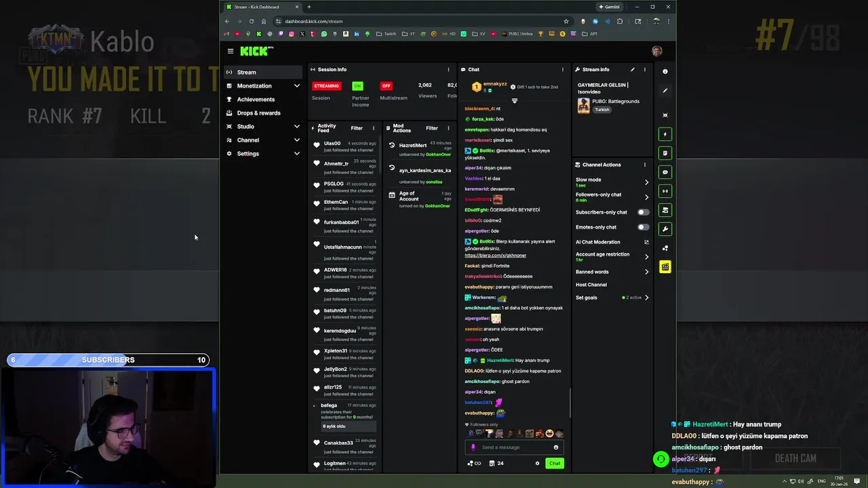Toggle Subscribers-only chat switch
Viewport: 868px width, 488px height.
[x=642, y=212]
